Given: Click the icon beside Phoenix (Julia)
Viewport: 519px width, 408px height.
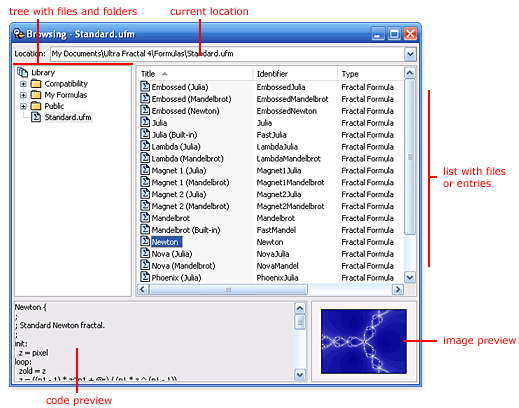Looking at the screenshot, I should (145, 277).
